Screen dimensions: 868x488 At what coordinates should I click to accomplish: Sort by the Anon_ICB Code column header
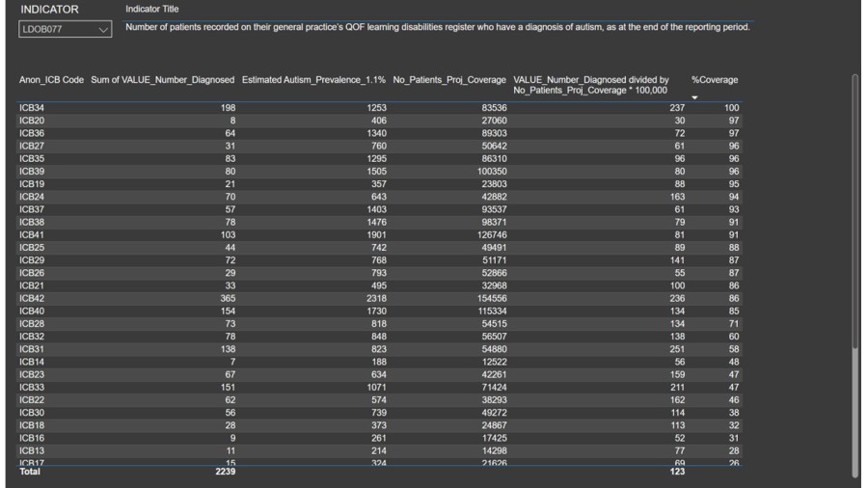[51, 79]
